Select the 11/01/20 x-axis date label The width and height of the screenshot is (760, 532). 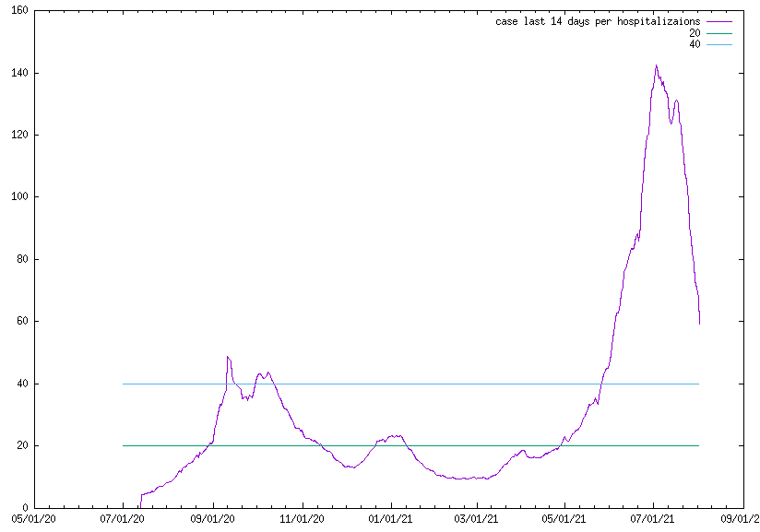point(303,519)
